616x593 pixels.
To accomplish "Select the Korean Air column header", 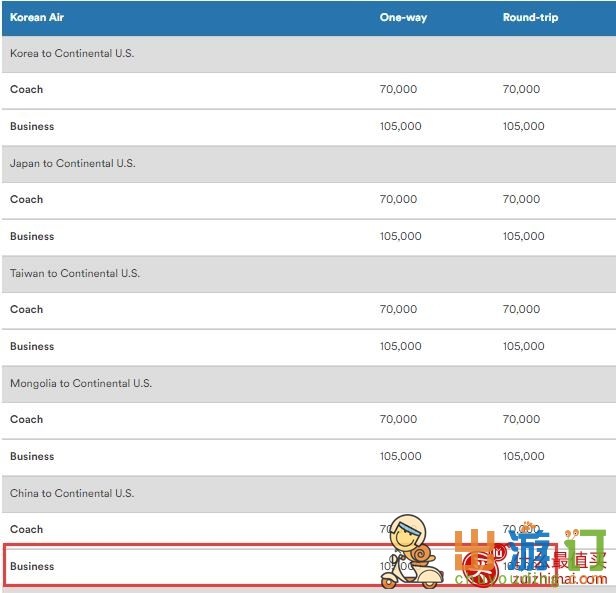I will [37, 17].
